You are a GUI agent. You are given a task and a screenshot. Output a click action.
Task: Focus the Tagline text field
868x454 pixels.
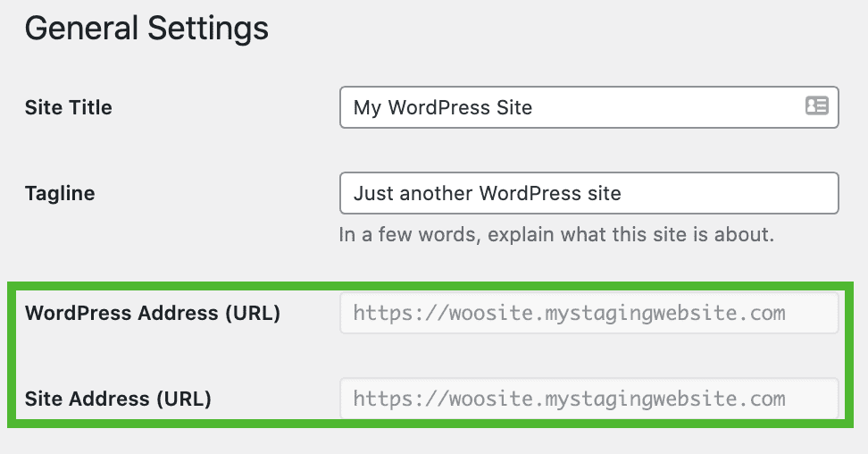coord(589,193)
